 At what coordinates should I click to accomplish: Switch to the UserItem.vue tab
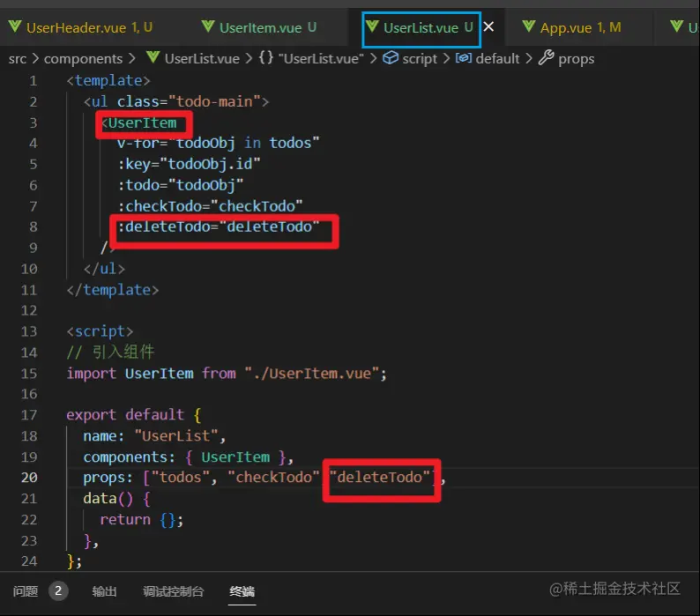tap(259, 27)
